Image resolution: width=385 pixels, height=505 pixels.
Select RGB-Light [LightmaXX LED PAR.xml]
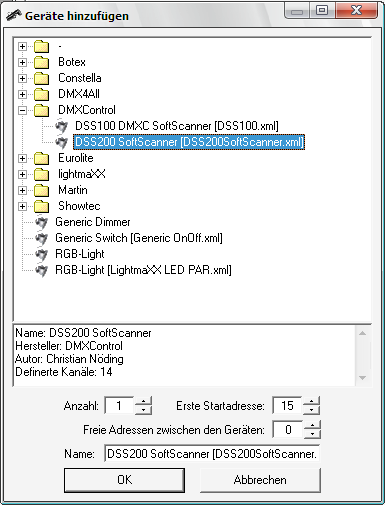coord(143,270)
